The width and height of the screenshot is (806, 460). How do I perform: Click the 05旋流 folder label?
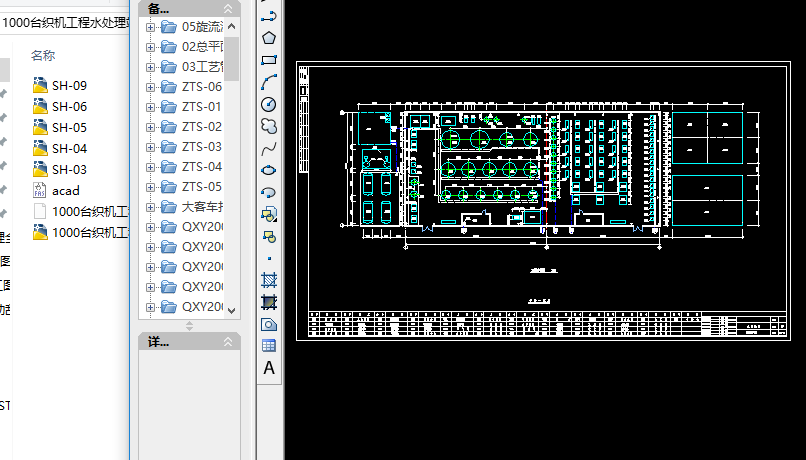(x=203, y=27)
